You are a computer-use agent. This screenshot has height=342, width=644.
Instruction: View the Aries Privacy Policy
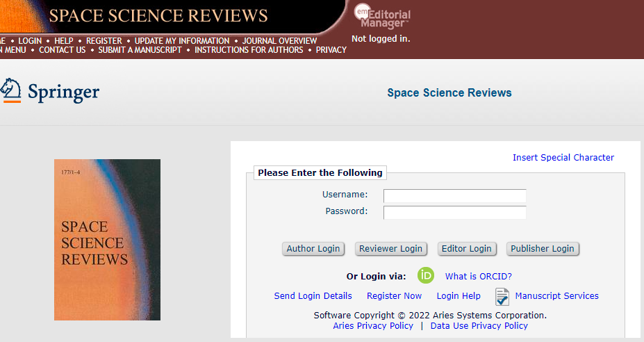point(372,326)
